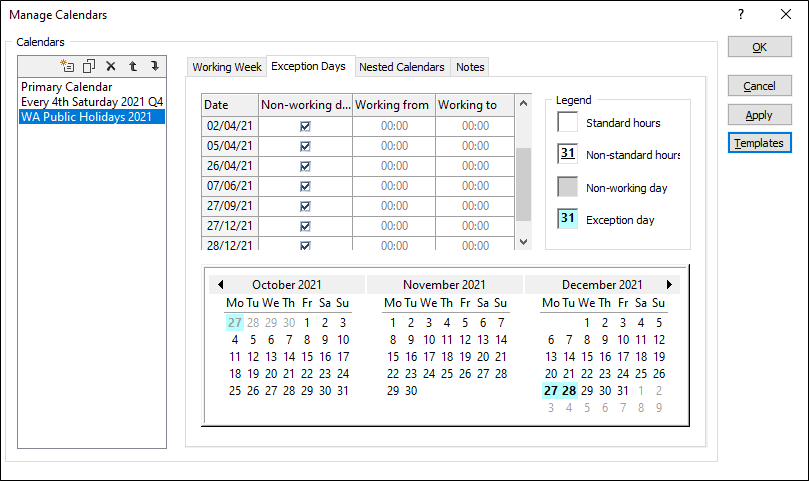Select Primary Calendar in the list

tap(66, 87)
